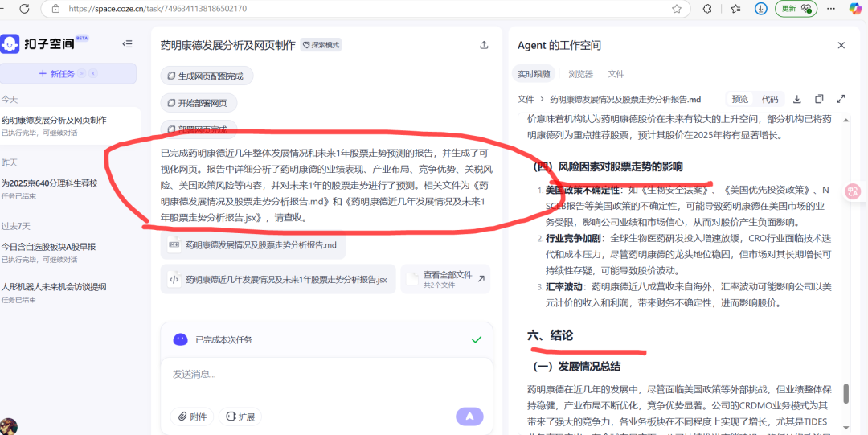Click heading （一）发展情况总结
868x435 pixels.
pos(575,367)
